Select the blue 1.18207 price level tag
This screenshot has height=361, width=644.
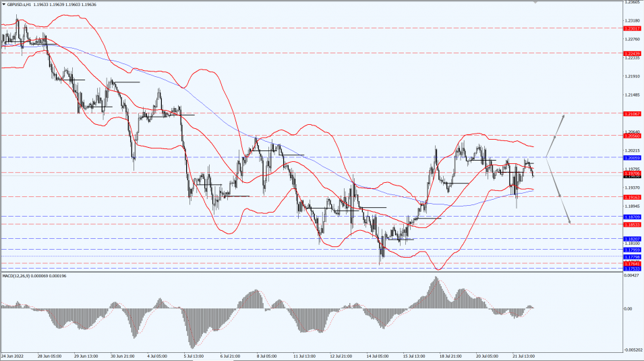coord(632,239)
